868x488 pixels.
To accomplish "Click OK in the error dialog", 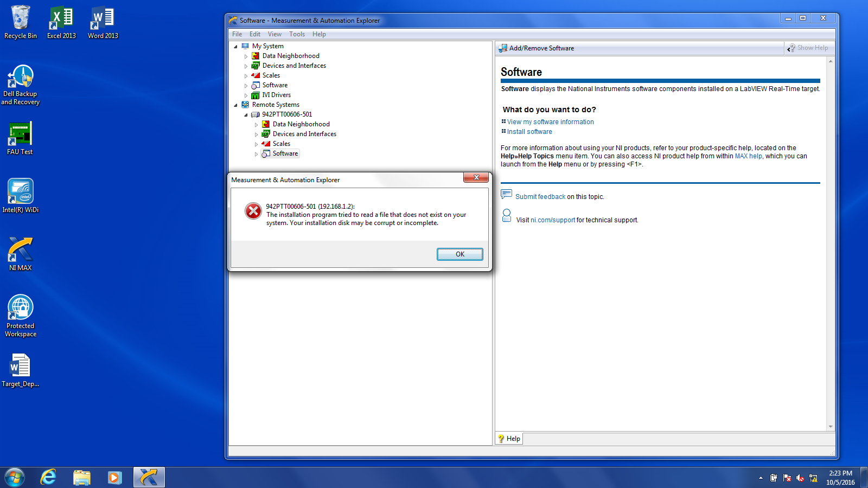I will pos(459,254).
